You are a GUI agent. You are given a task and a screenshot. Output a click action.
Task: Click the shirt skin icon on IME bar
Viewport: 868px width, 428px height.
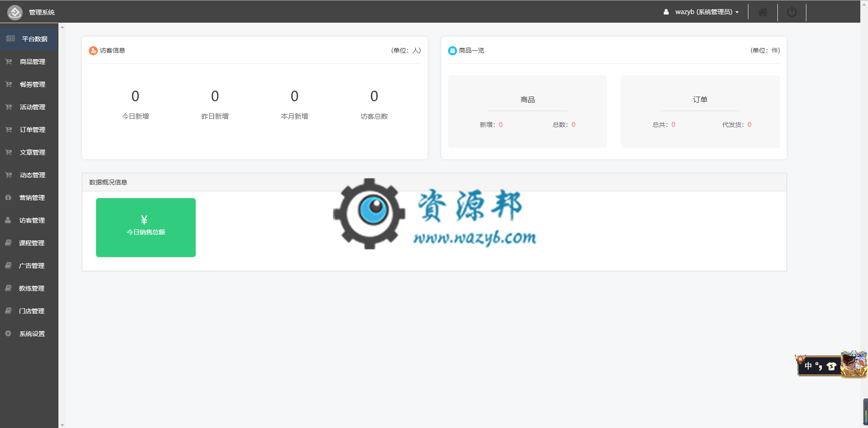tap(831, 366)
